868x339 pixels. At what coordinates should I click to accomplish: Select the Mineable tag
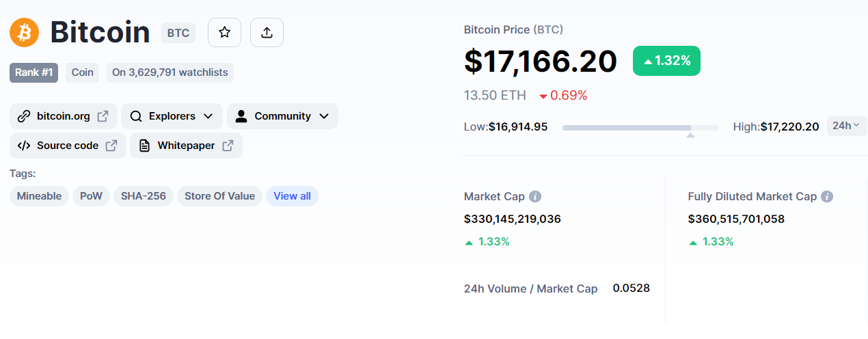39,196
